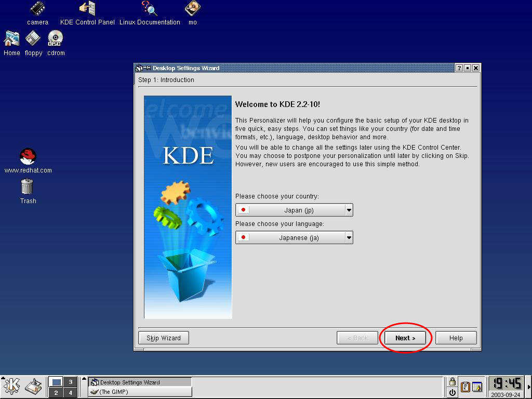
Task: Open the language dropdown showing Japanese (ja)
Action: [x=294, y=237]
